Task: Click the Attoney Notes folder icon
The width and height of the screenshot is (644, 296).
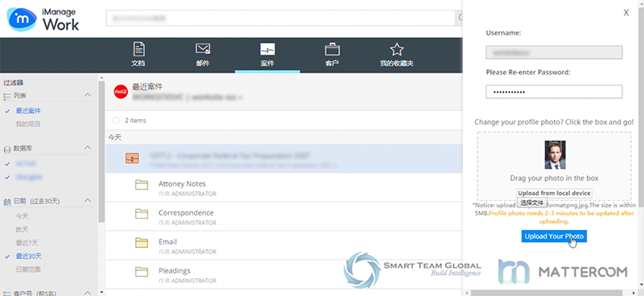Action: (x=142, y=185)
